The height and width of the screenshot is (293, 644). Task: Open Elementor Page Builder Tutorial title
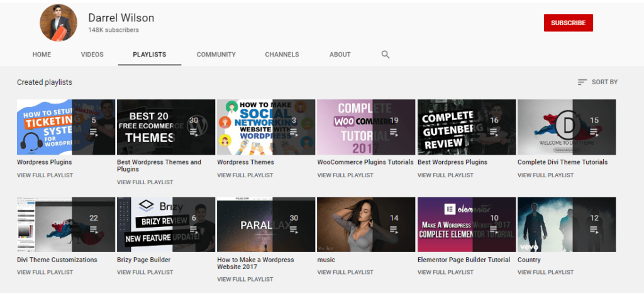click(x=464, y=260)
